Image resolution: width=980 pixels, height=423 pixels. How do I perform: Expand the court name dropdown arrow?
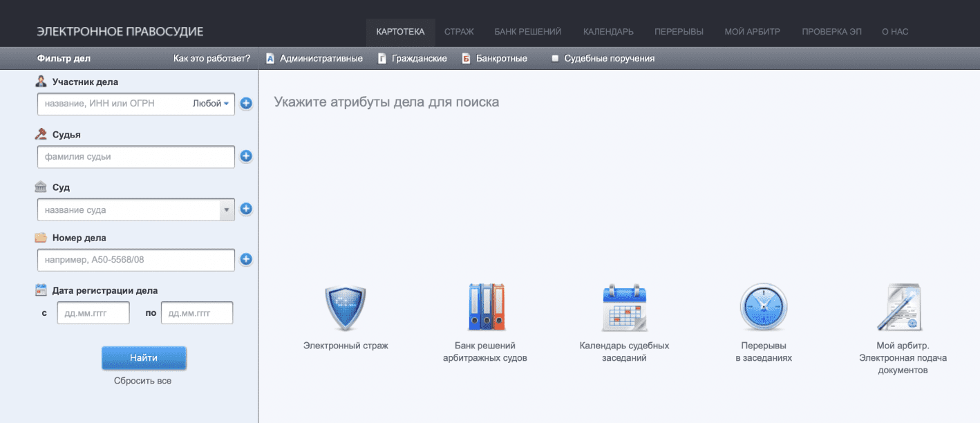pos(226,209)
